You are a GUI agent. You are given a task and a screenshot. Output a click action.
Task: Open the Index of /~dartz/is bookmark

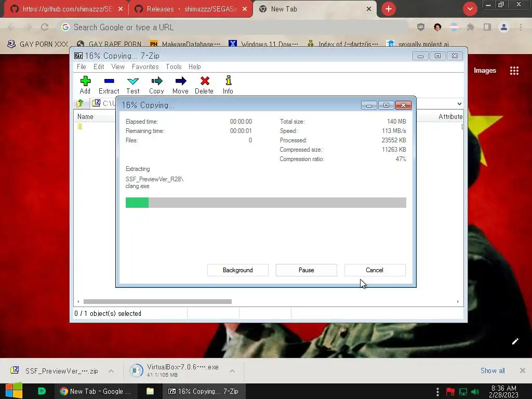tap(342, 44)
